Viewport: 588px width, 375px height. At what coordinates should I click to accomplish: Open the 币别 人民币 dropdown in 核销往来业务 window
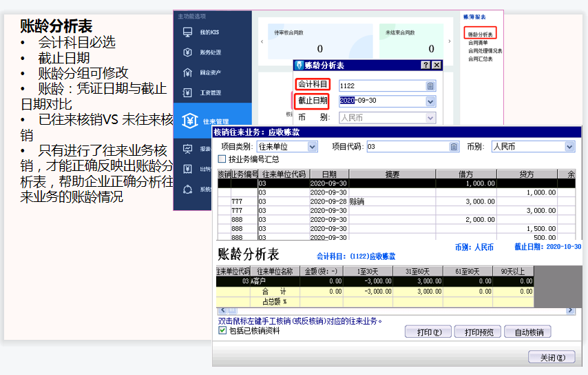569,147
